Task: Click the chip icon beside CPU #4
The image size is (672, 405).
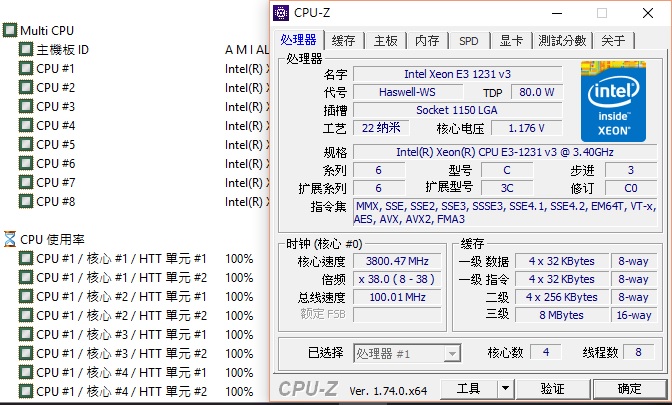Action: tap(26, 125)
